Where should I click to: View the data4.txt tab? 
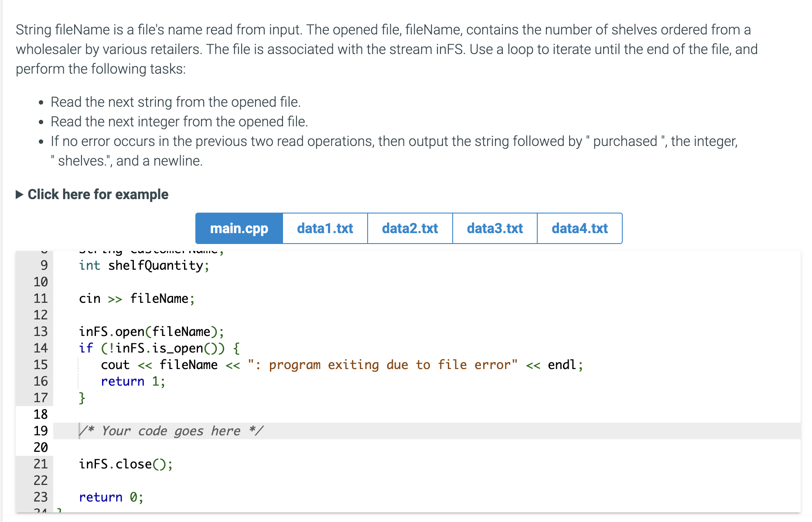pyautogui.click(x=580, y=228)
